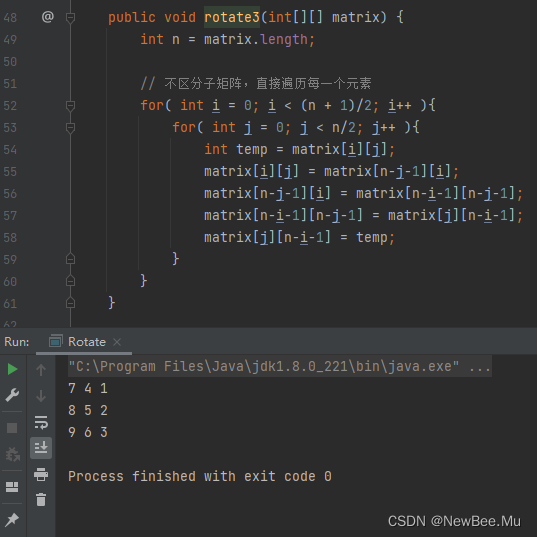537x537 pixels.
Task: Click output row '9 6 3'
Action: pyautogui.click(x=88, y=432)
